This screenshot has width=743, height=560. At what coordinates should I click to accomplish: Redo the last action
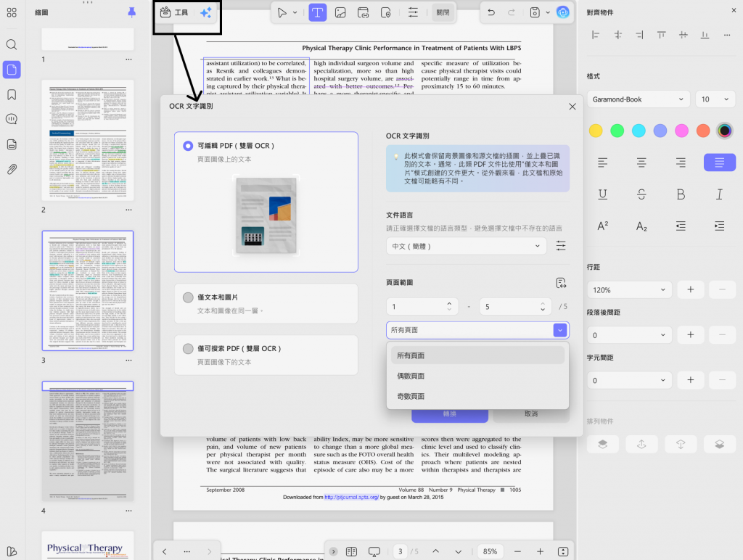coord(512,12)
